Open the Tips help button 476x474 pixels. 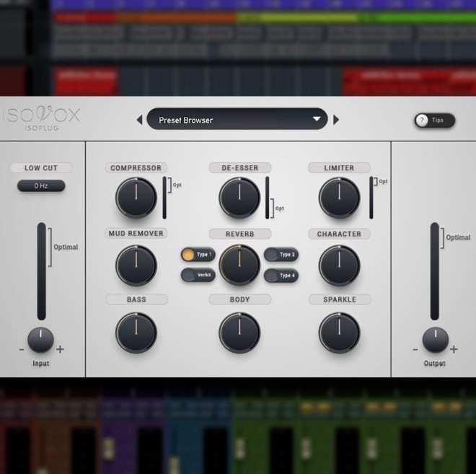click(x=434, y=120)
